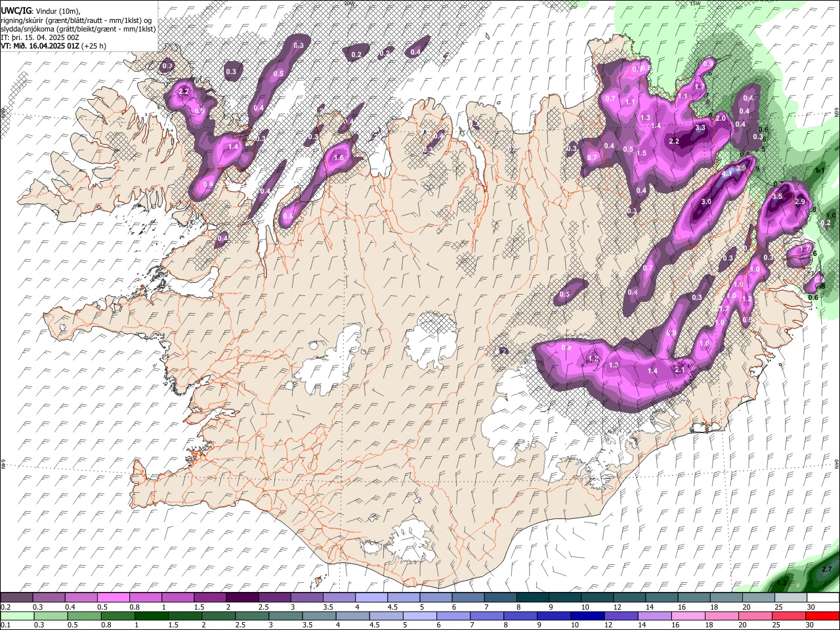Click the upper legend swatch starting at 6

(x=467, y=598)
